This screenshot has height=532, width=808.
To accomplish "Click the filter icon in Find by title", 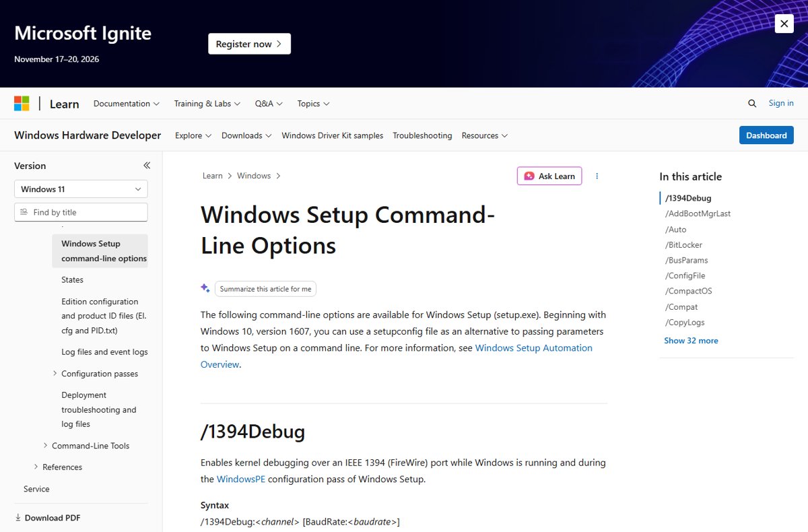I will [24, 212].
